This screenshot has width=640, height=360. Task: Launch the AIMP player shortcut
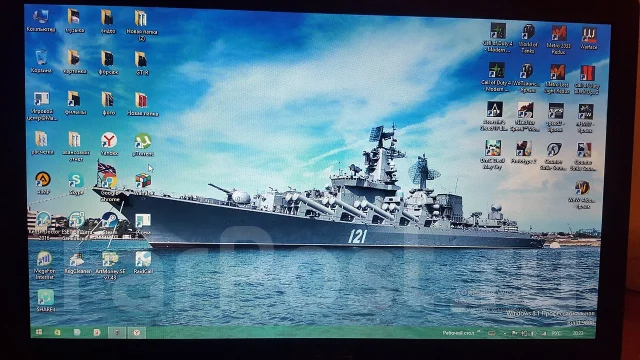tap(43, 183)
